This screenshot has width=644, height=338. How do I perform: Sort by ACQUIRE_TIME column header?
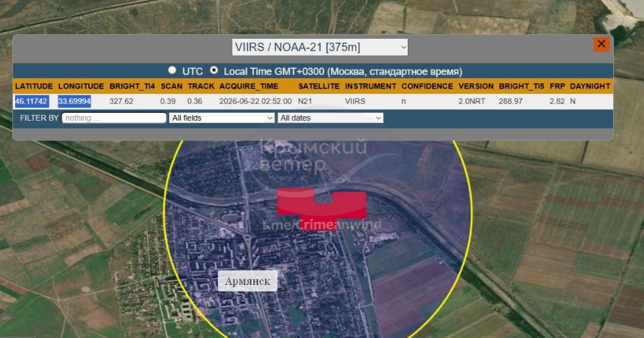249,86
